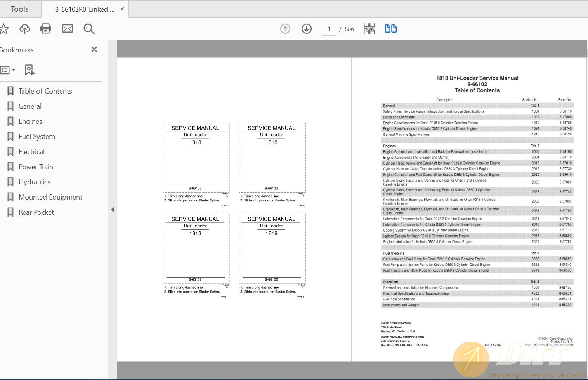
Task: Go to previous page with up arrow
Action: (x=285, y=29)
